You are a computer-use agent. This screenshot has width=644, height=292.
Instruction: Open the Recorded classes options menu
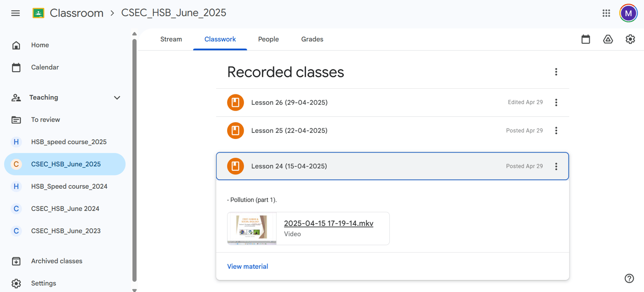(556, 72)
